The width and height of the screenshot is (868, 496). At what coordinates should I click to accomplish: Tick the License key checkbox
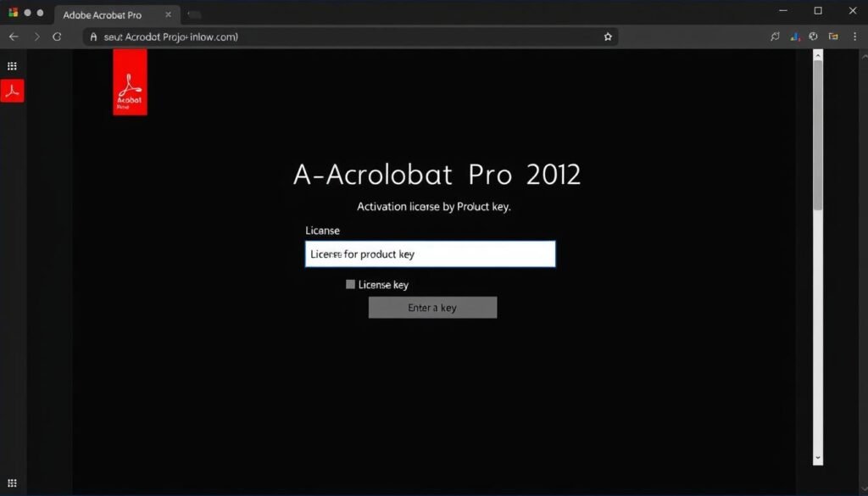coord(350,284)
